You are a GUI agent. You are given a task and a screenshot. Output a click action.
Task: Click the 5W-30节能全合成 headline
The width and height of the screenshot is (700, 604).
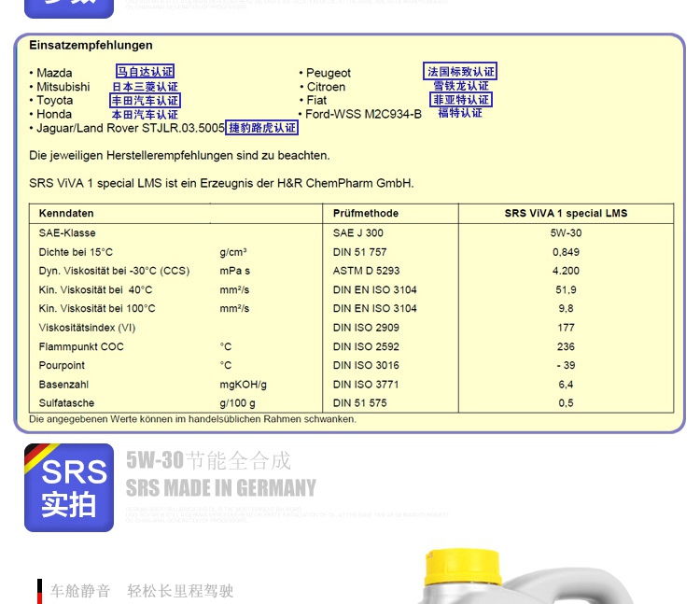point(208,460)
